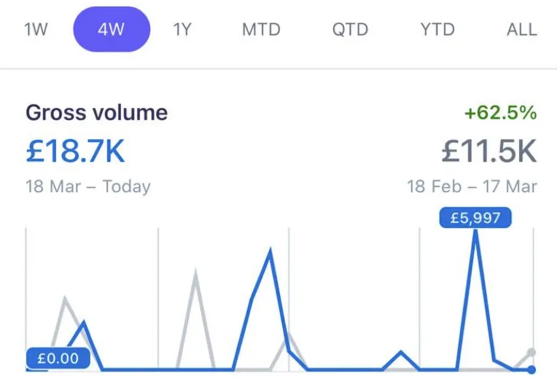
Task: Click the tallest grey line peak
Action: click(195, 273)
